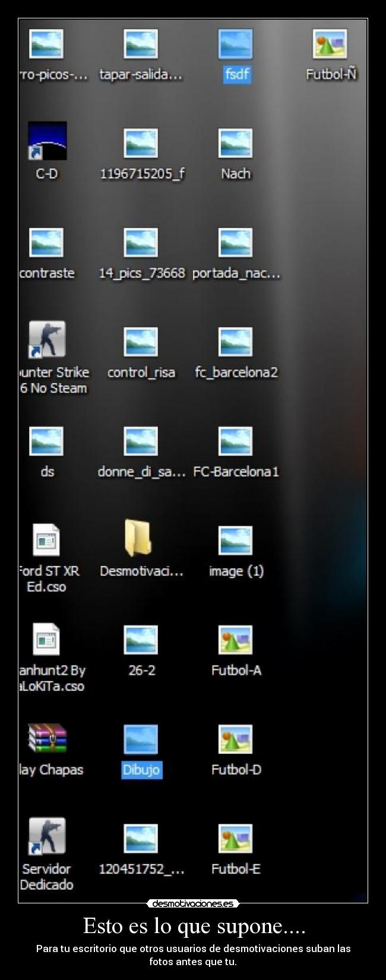Click the Futbol-Ñ image icon
Viewport: 386px width, 980px height.
[x=330, y=45]
